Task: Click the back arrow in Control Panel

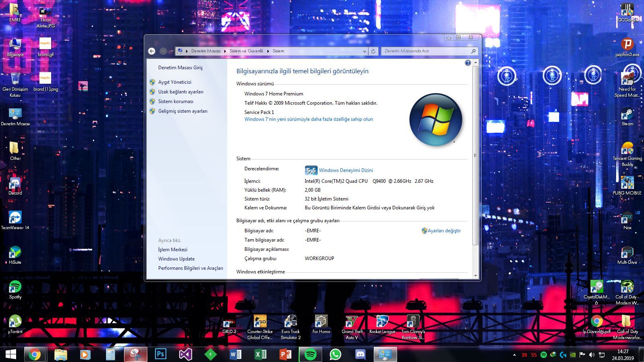Action: pos(151,51)
